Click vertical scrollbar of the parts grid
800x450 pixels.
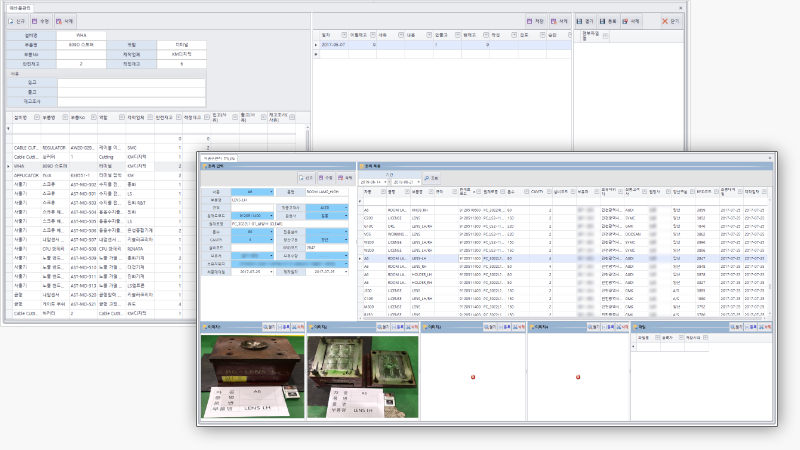(x=307, y=137)
